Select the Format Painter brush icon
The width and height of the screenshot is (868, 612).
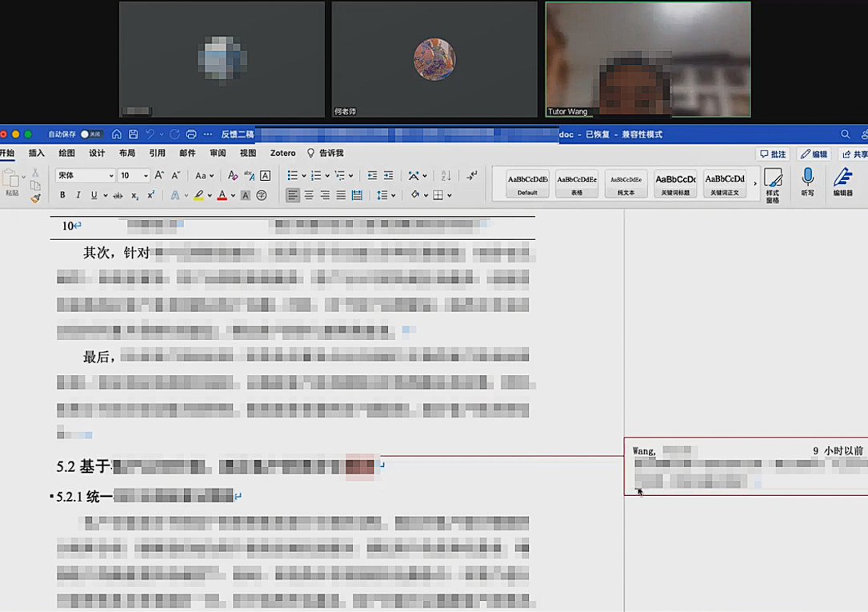point(35,198)
